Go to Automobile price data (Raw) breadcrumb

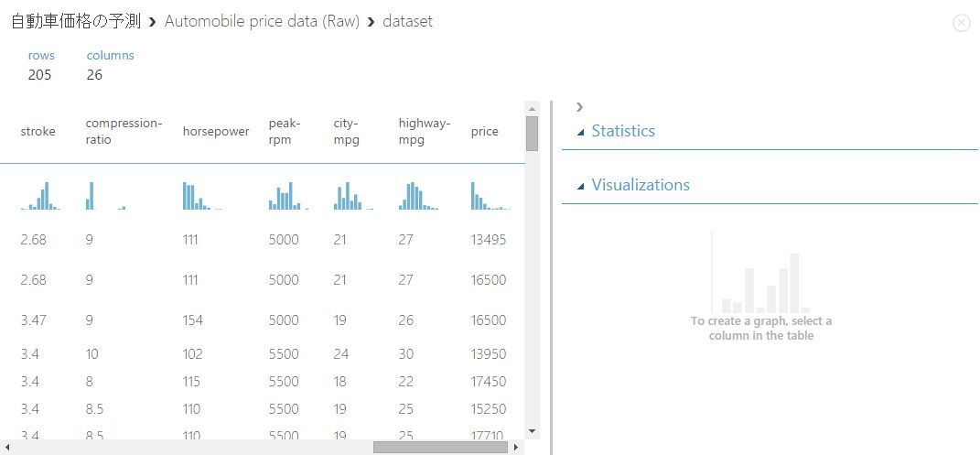pos(262,21)
